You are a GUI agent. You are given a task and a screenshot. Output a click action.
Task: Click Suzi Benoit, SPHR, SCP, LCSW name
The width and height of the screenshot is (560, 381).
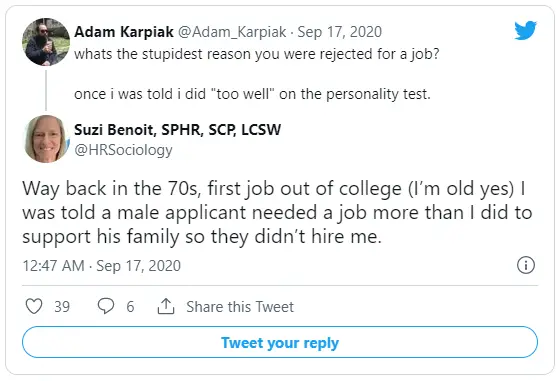pyautogui.click(x=178, y=129)
